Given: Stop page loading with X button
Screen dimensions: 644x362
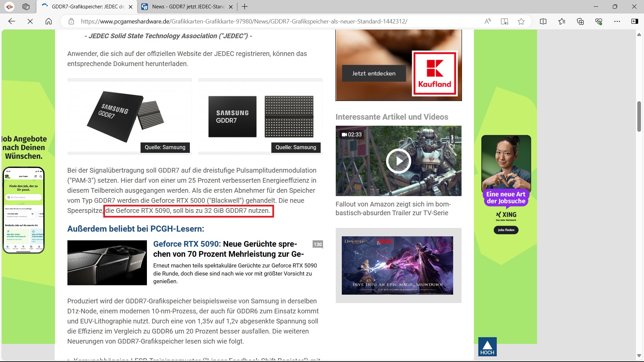Looking at the screenshot, I should coord(30,21).
